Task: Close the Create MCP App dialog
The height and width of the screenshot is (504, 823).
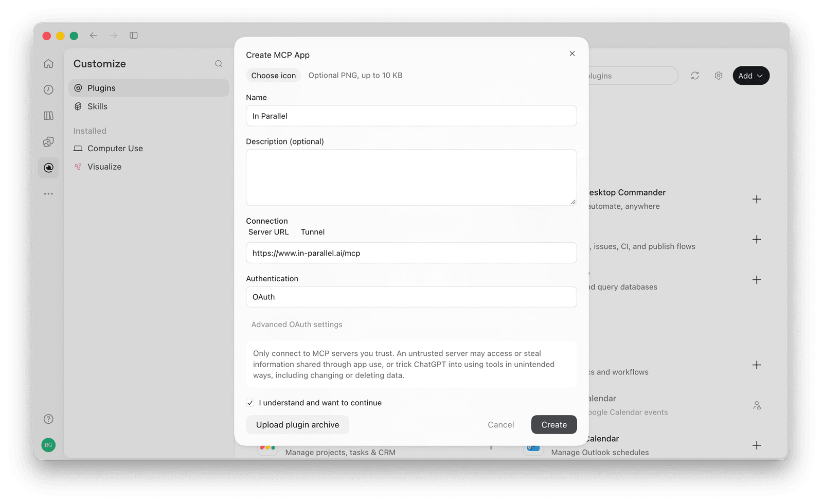Action: (572, 53)
